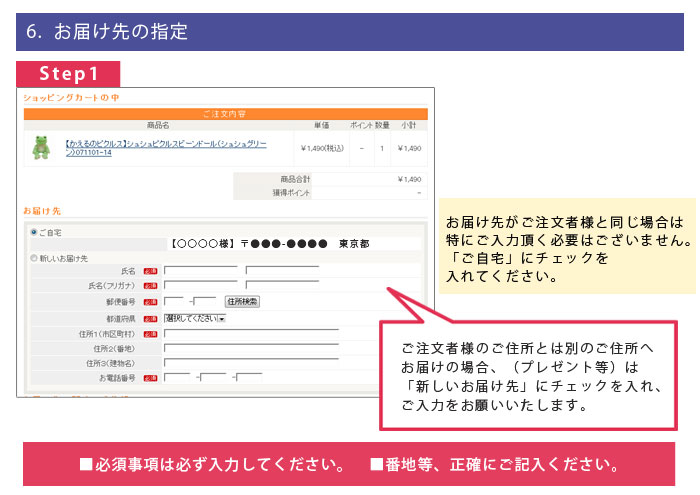700x495 pixels.
Task: Click the second 氏名 input field
Action: [282, 271]
